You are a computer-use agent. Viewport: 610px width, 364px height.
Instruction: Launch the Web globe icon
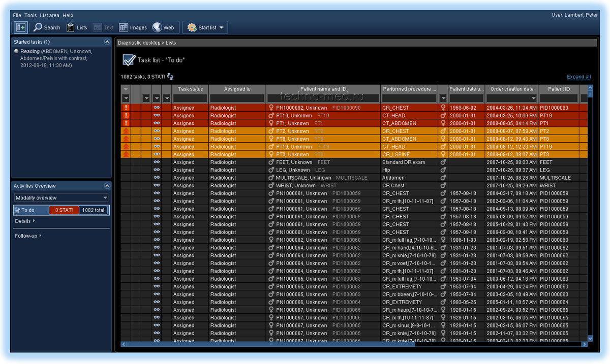point(157,27)
